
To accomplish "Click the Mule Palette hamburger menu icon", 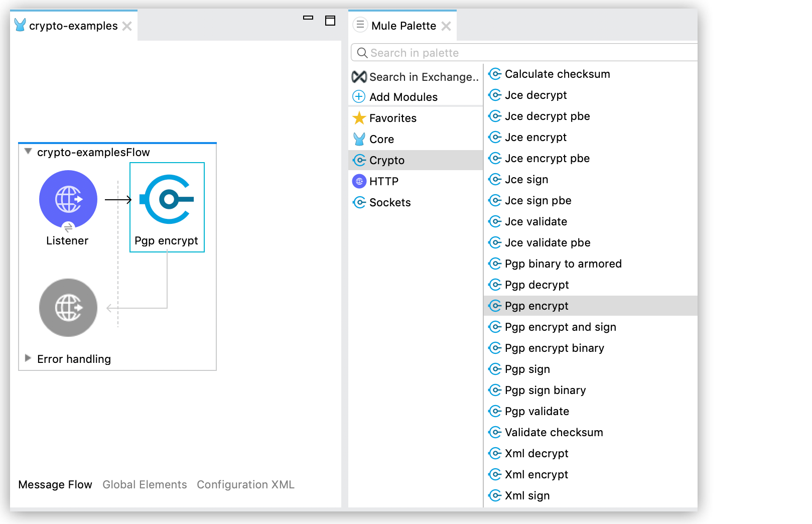I will (360, 25).
